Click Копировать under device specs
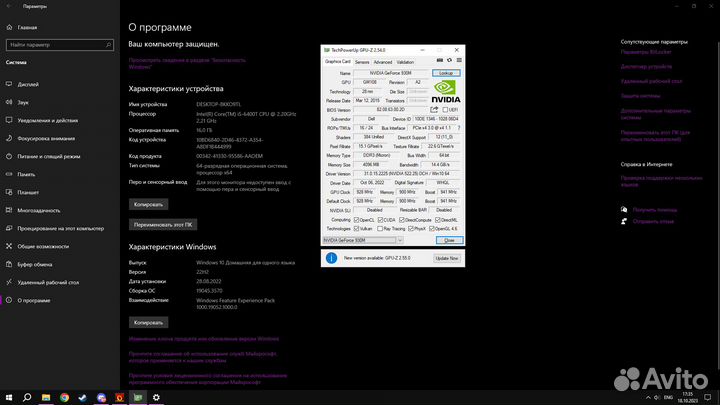 148,204
